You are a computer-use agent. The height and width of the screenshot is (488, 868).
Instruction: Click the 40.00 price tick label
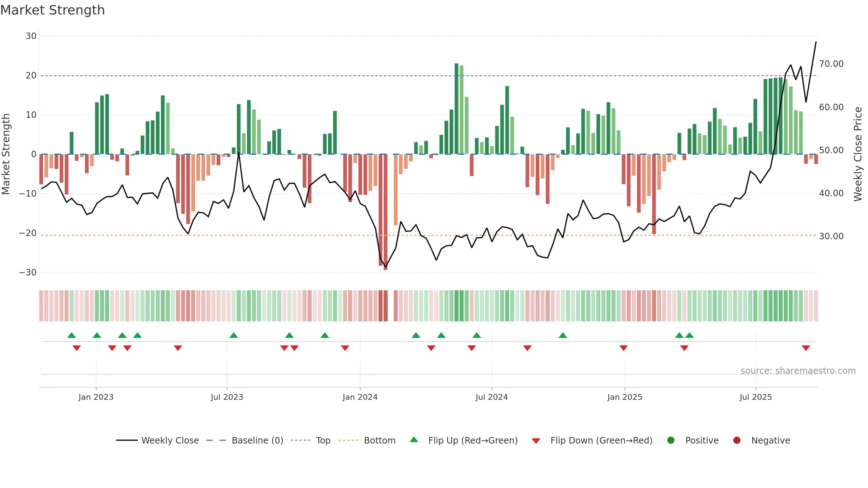pyautogui.click(x=831, y=193)
